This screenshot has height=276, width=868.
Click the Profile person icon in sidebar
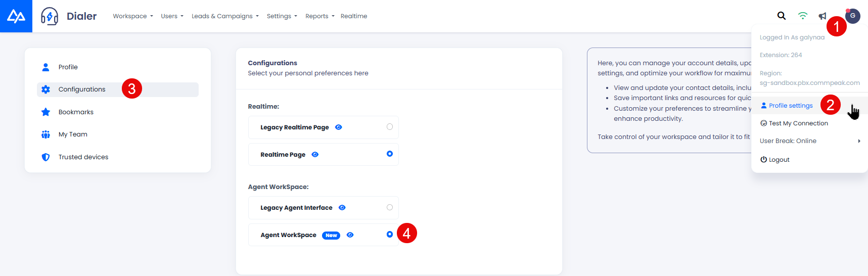coord(45,67)
